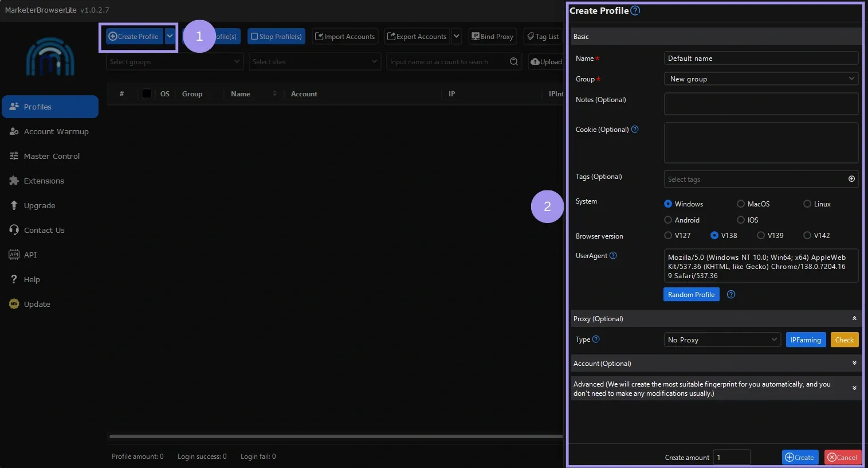Click the yellow Check proxy button

(x=844, y=340)
